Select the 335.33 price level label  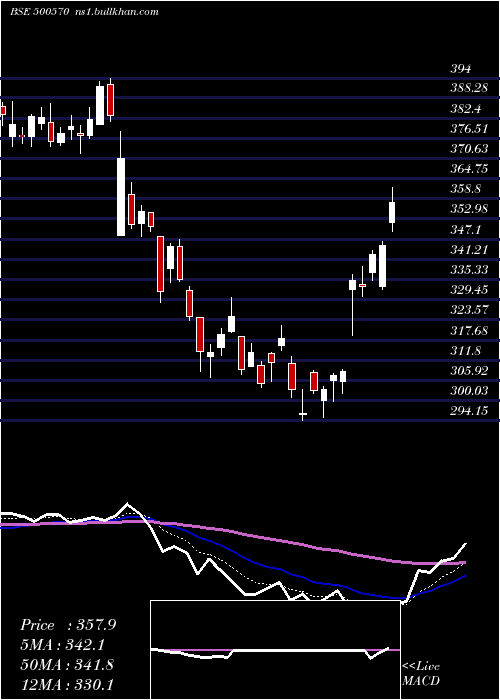(x=469, y=270)
